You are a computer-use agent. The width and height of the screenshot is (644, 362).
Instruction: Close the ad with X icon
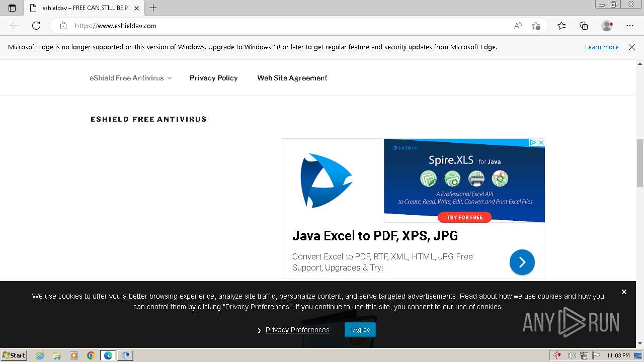pyautogui.click(x=541, y=143)
